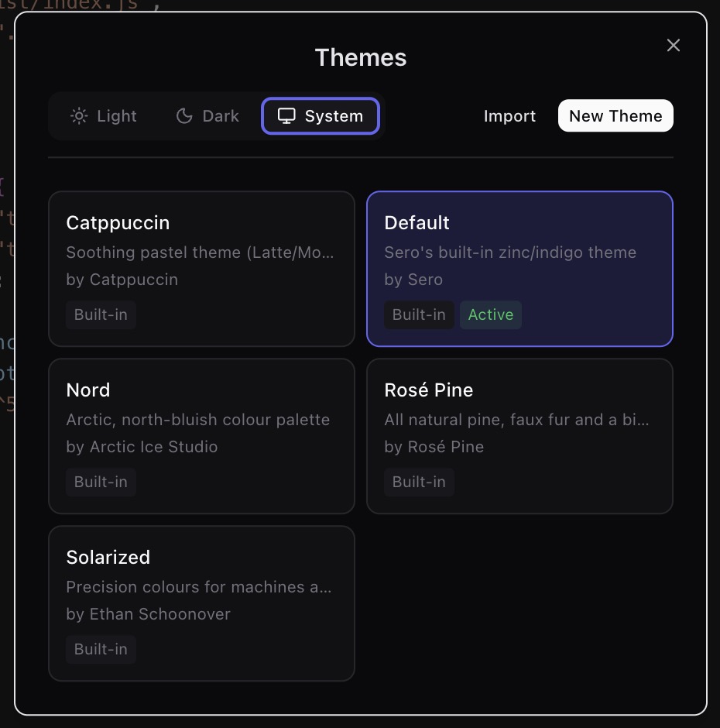Screen dimensions: 720x728
Task: Choose the Rosé Pine theme
Action: (x=519, y=436)
